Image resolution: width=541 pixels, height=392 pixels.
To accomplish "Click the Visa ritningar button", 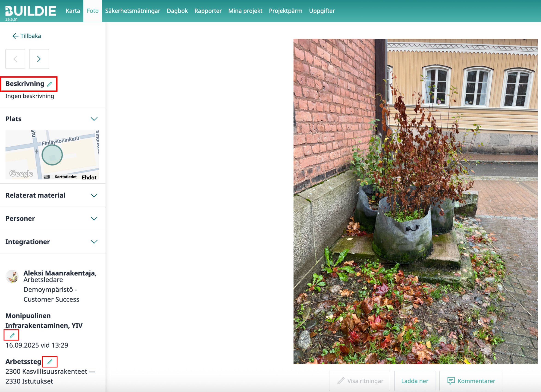I will (360, 381).
